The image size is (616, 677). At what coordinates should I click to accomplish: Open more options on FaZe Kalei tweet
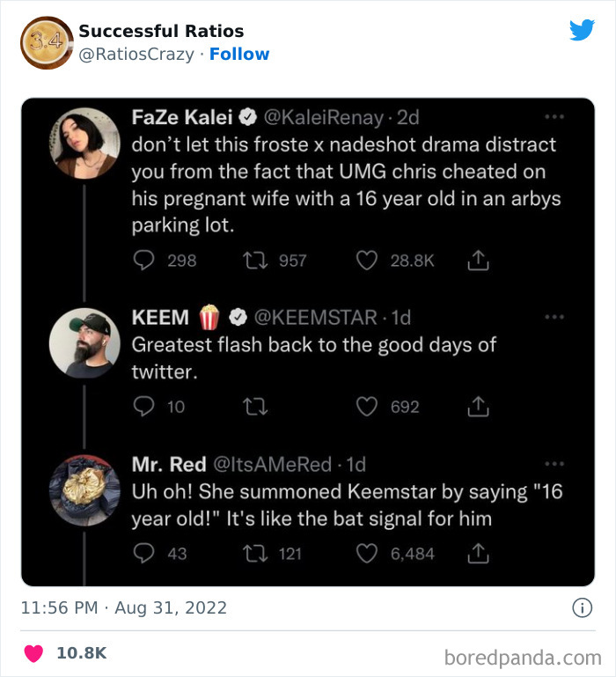coord(554,117)
